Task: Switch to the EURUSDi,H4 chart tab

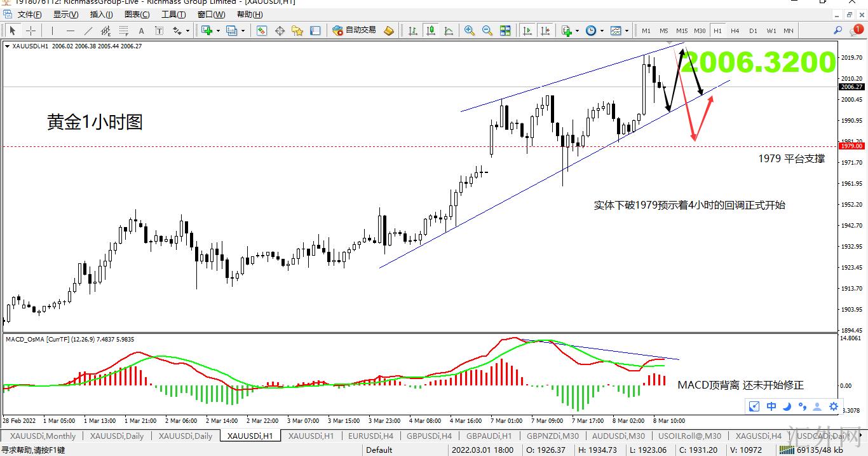Action: tap(370, 436)
